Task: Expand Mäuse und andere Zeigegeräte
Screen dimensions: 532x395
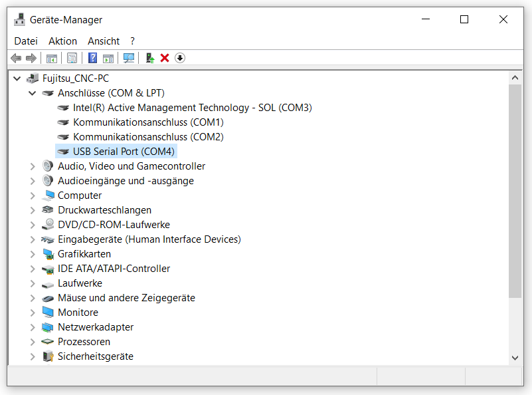Action: click(33, 298)
